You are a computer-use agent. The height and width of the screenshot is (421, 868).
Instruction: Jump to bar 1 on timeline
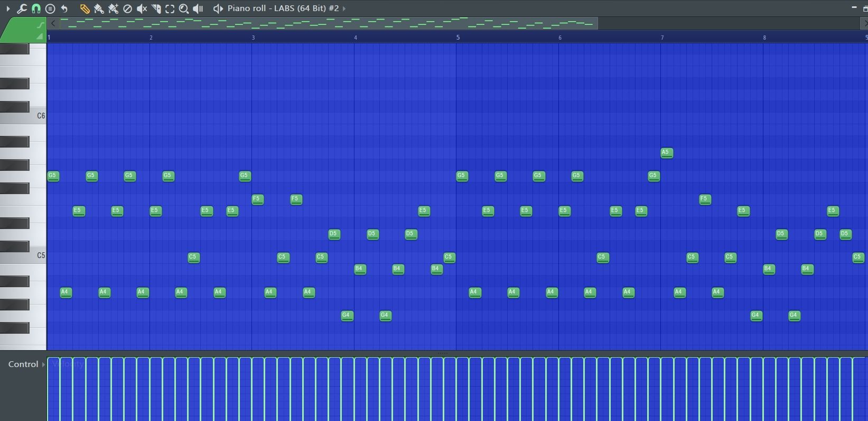49,38
